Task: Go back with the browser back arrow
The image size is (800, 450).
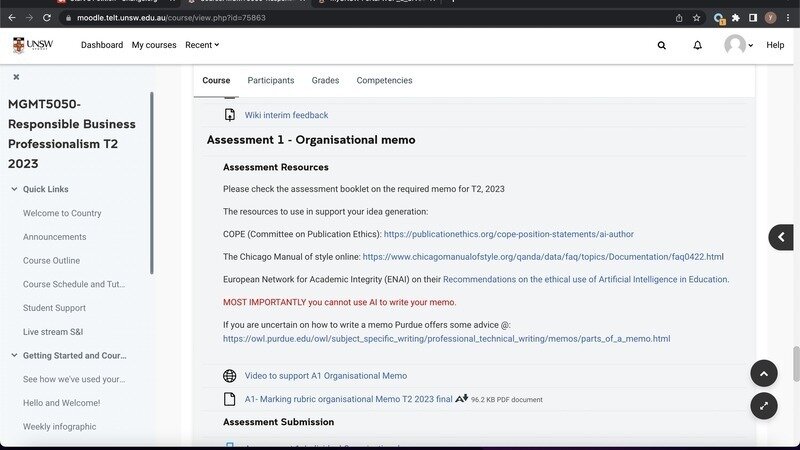Action: tap(12, 18)
